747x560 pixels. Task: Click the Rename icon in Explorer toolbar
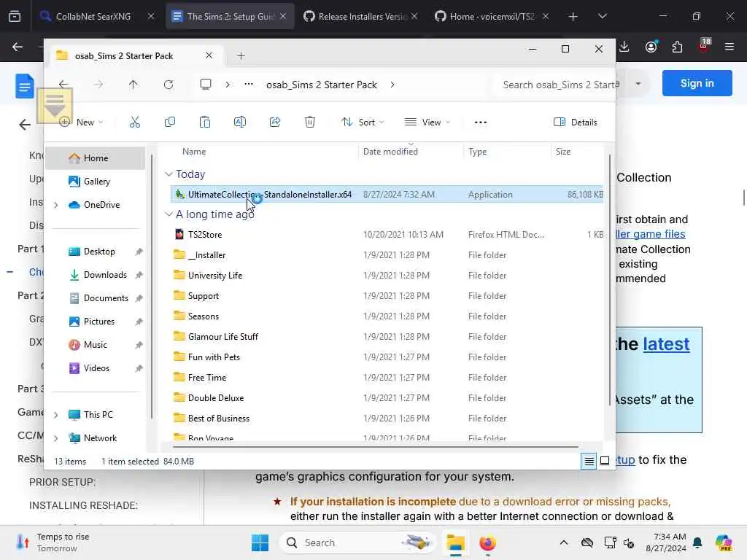point(239,122)
